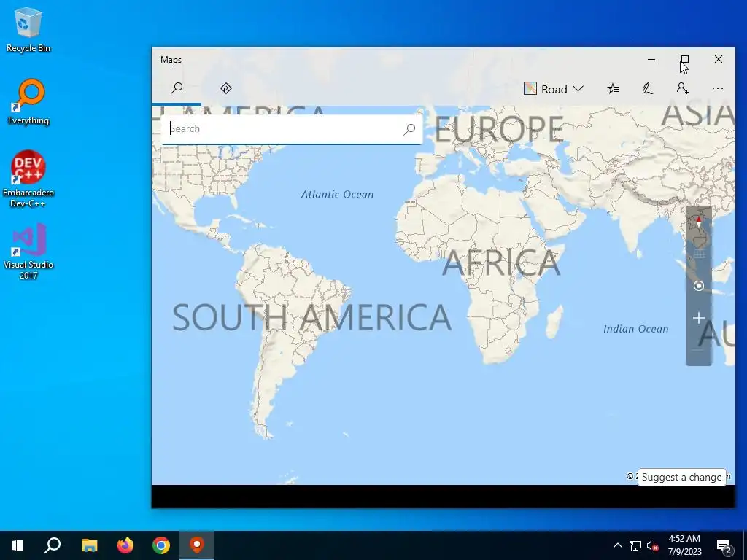Click the Indian Ocean label

coord(635,329)
